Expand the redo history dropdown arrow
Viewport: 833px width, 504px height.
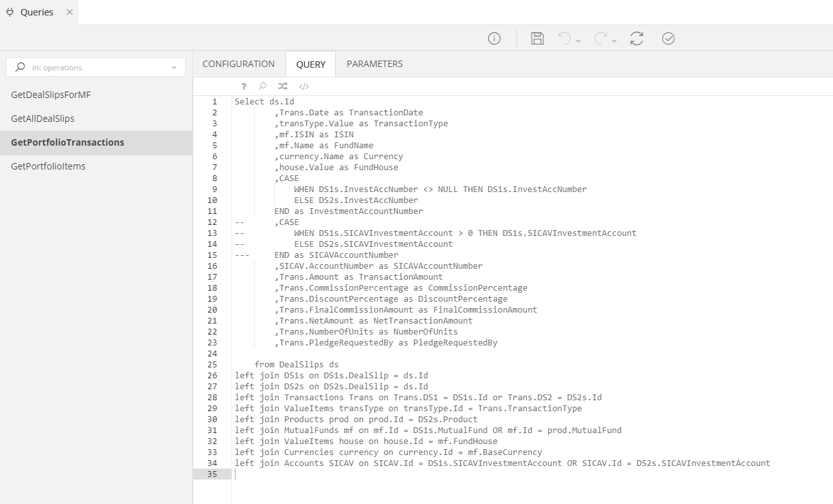coord(614,41)
